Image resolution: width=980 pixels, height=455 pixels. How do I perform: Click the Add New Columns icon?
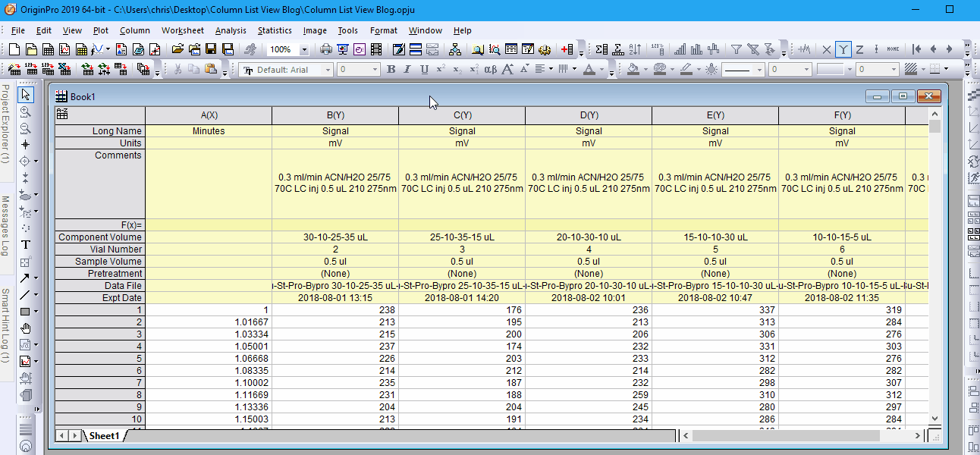(567, 49)
